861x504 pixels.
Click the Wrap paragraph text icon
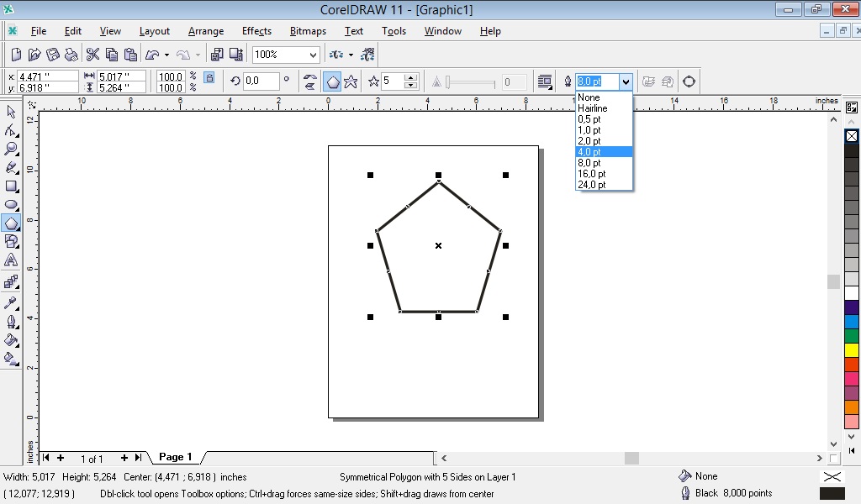[545, 81]
